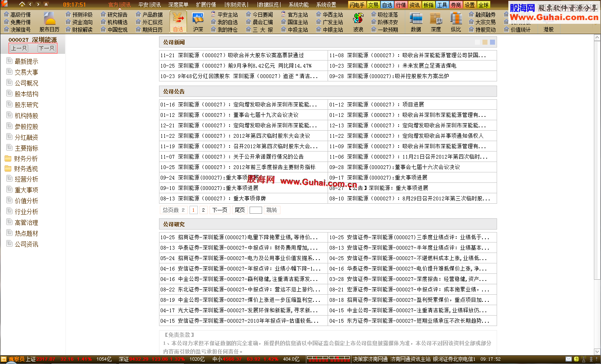This screenshot has width=601, height=364.
Task: Open 外汇纵览 toolbar item
Action: [149, 22]
